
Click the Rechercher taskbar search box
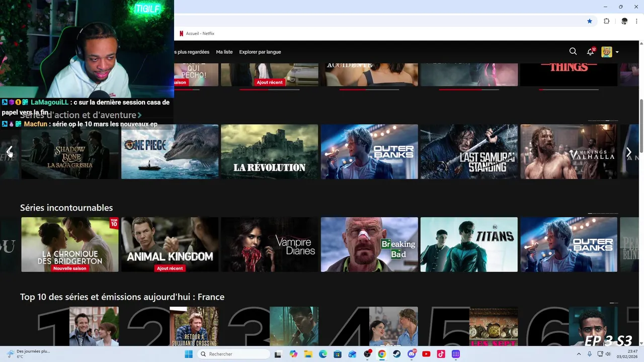pos(233,354)
